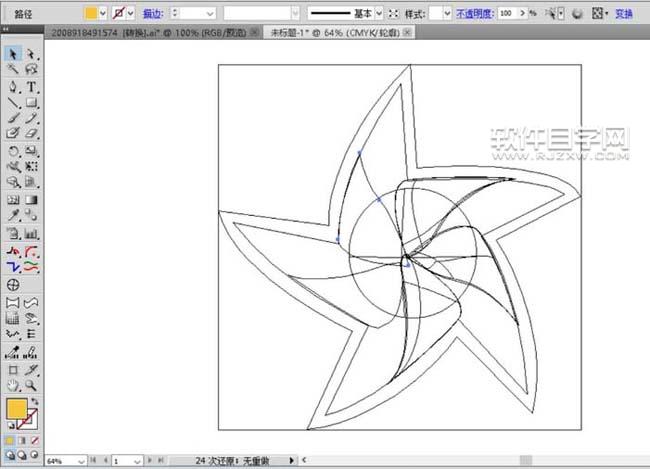Select the Type tool
The image size is (650, 469).
click(32, 87)
